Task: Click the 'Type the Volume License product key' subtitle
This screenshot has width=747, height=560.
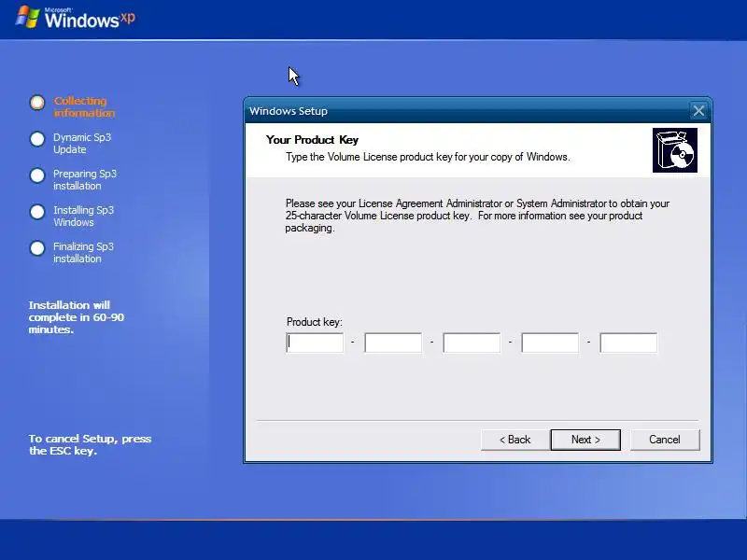Action: point(428,157)
